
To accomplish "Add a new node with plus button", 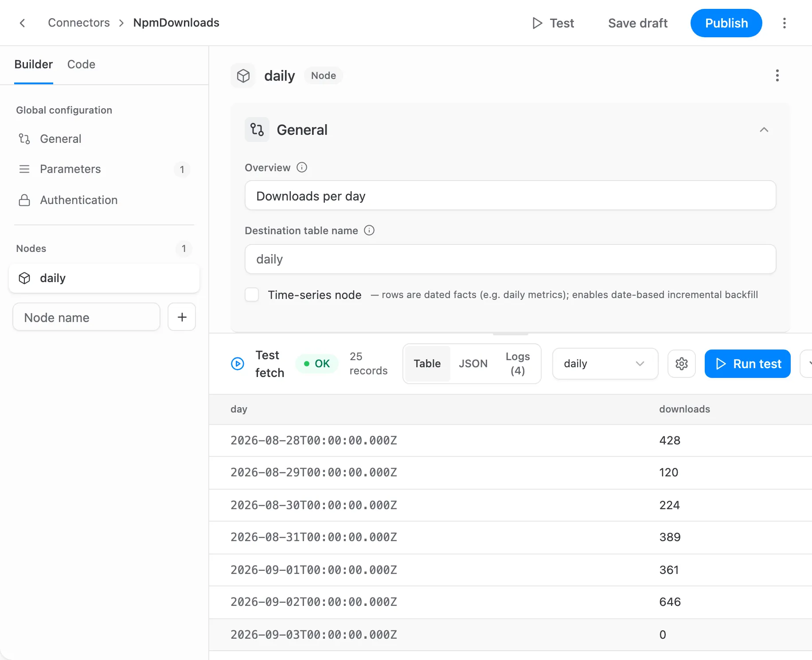I will (182, 317).
